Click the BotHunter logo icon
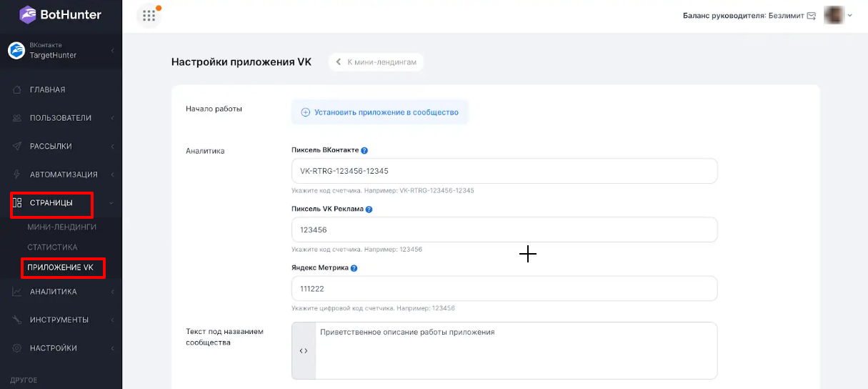The height and width of the screenshot is (389, 868). (x=28, y=14)
